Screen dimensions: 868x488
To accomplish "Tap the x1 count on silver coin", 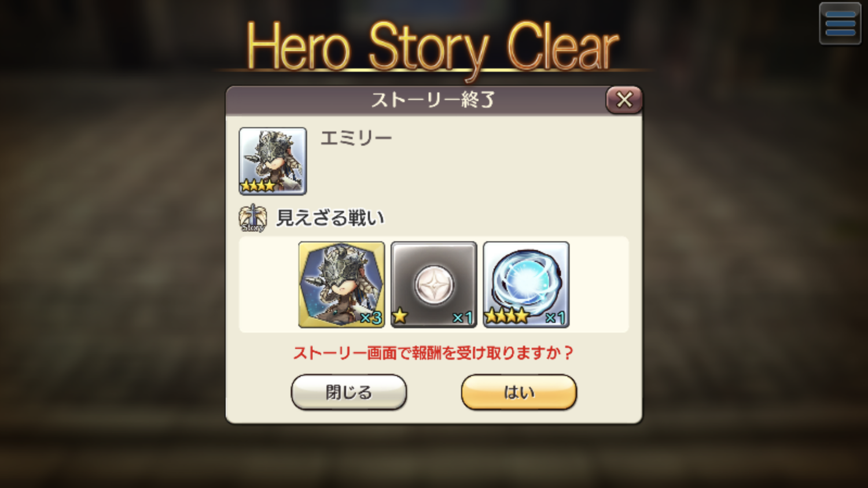I will [x=463, y=317].
